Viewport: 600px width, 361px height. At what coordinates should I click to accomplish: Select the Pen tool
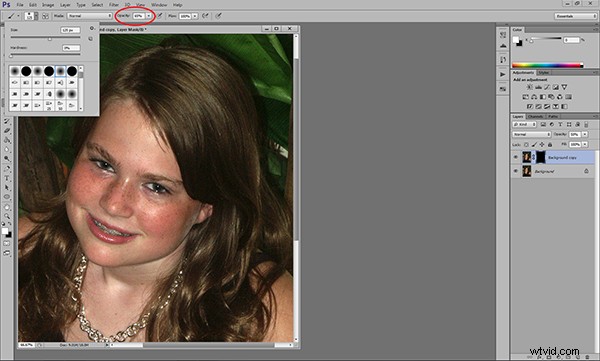[x=7, y=168]
